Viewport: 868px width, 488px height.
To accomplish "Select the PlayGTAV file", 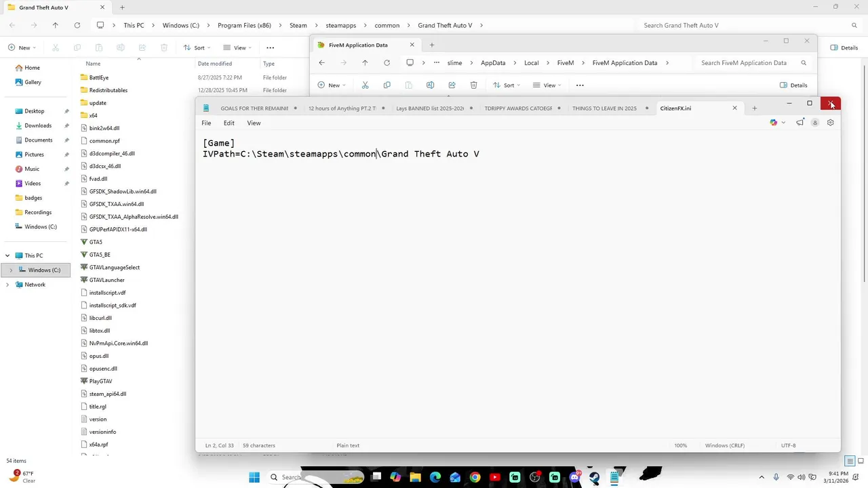I will pyautogui.click(x=101, y=381).
